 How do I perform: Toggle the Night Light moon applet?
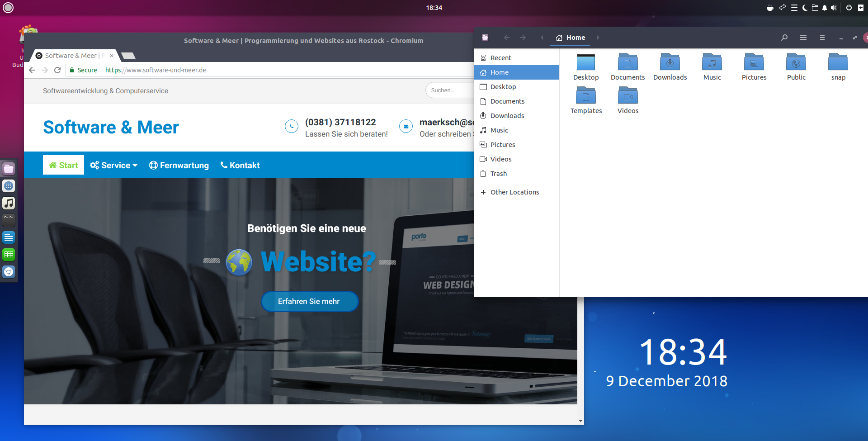click(x=805, y=8)
